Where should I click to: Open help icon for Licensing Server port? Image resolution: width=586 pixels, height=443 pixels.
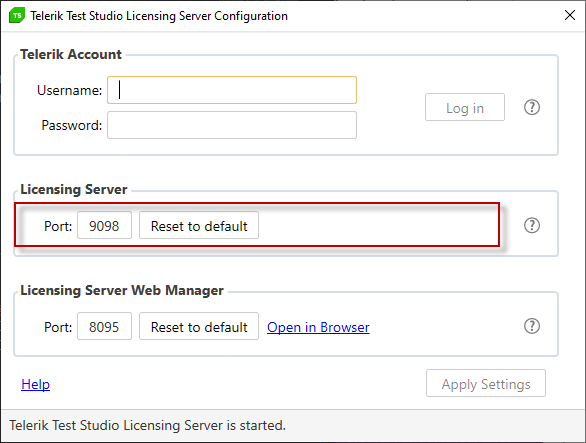coord(531,225)
